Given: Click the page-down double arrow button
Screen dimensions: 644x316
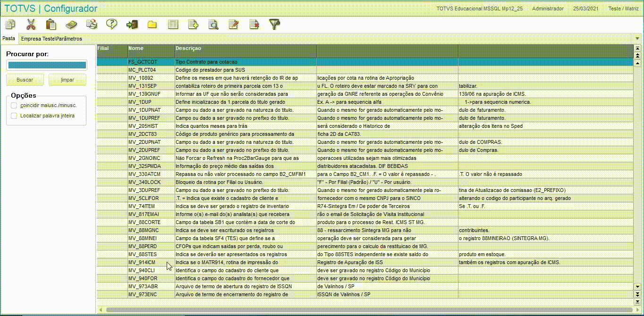Looking at the screenshot, I should coord(637,294).
